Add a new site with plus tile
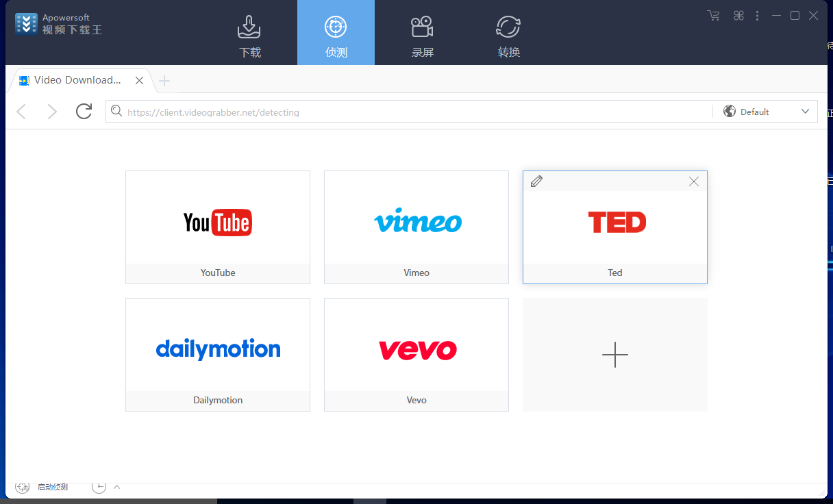 pyautogui.click(x=615, y=355)
